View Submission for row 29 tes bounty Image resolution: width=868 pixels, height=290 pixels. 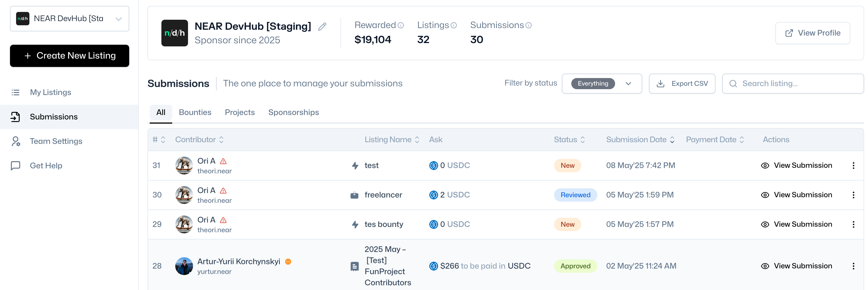point(796,224)
